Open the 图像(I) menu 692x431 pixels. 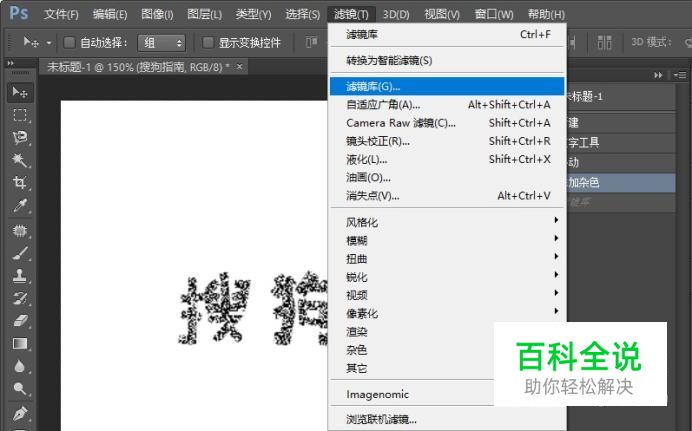click(x=157, y=14)
